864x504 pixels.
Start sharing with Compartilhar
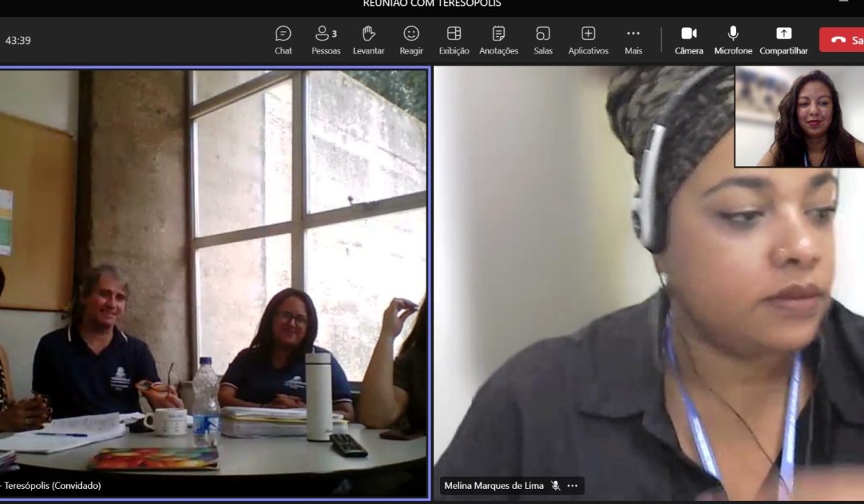coord(783,40)
